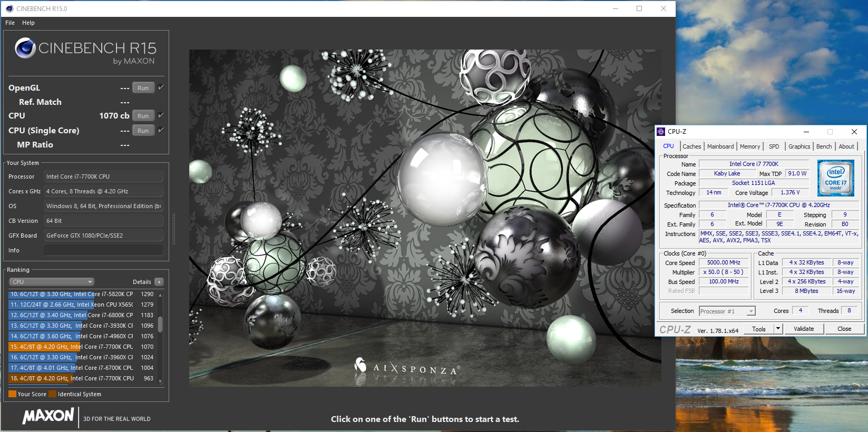Click the CPU-Z title bar icon
Screen dimensions: 868x432
(661, 132)
